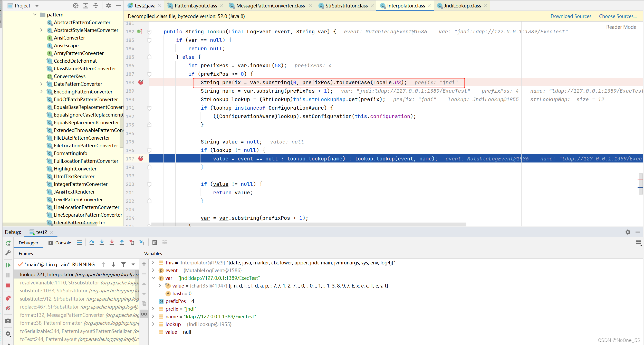Expand the DatePatternConverter tree node
Screen dimensions: 644x345
tap(41, 84)
